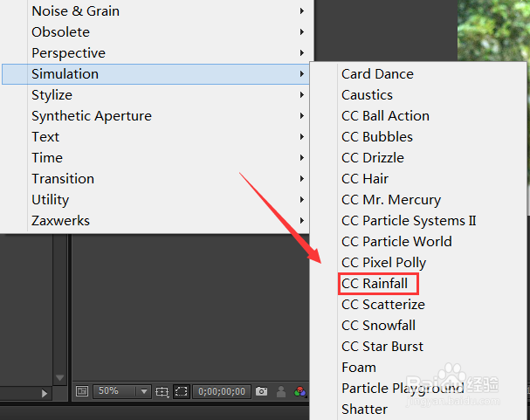Open the Show Channel color circles icon
Viewport: 530px width, 420px height.
click(x=299, y=391)
